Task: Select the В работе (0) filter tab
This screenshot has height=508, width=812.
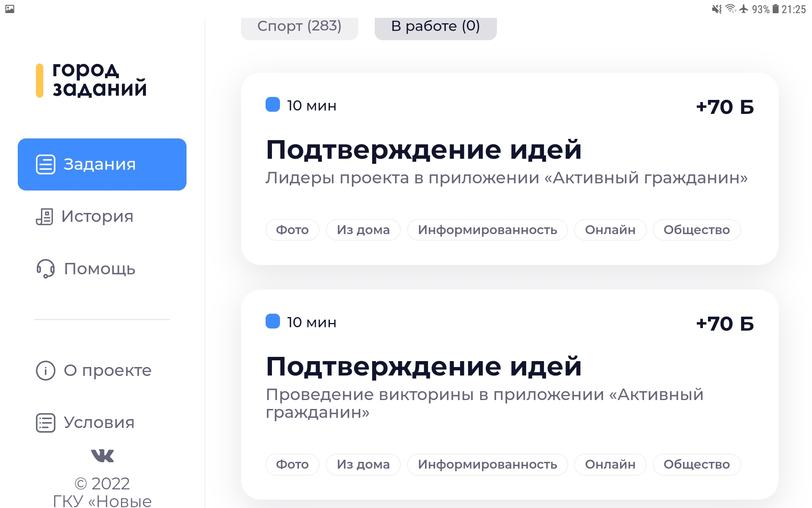Action: coord(436,27)
